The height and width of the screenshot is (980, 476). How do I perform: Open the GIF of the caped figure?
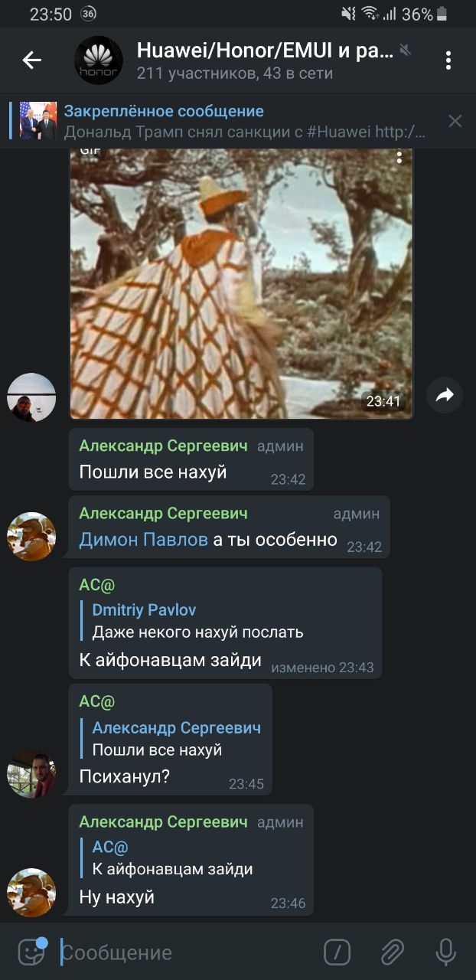click(x=242, y=284)
